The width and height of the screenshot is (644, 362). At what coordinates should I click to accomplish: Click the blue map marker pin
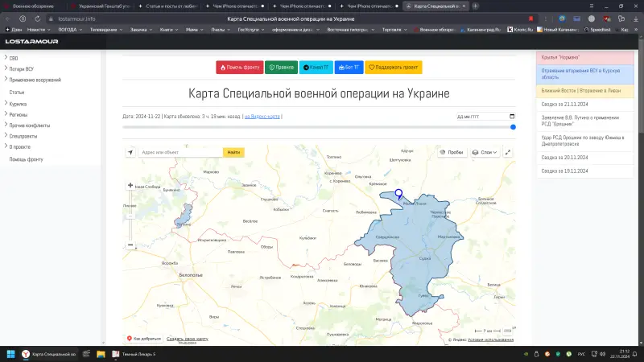point(398,195)
